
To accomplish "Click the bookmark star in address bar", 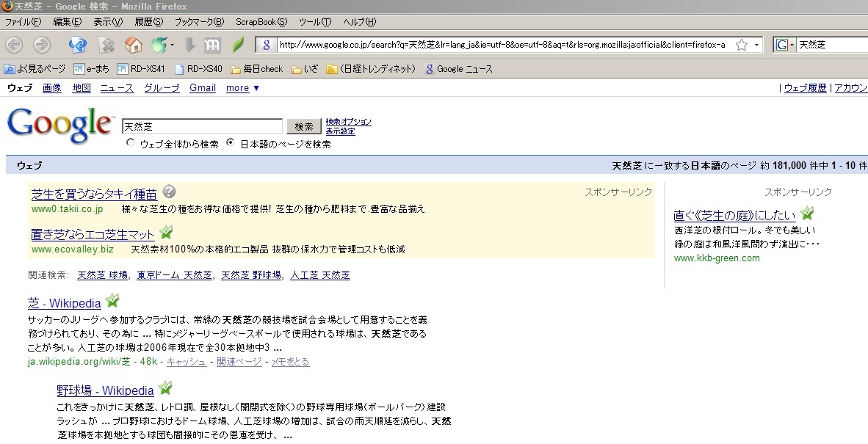I will point(742,45).
